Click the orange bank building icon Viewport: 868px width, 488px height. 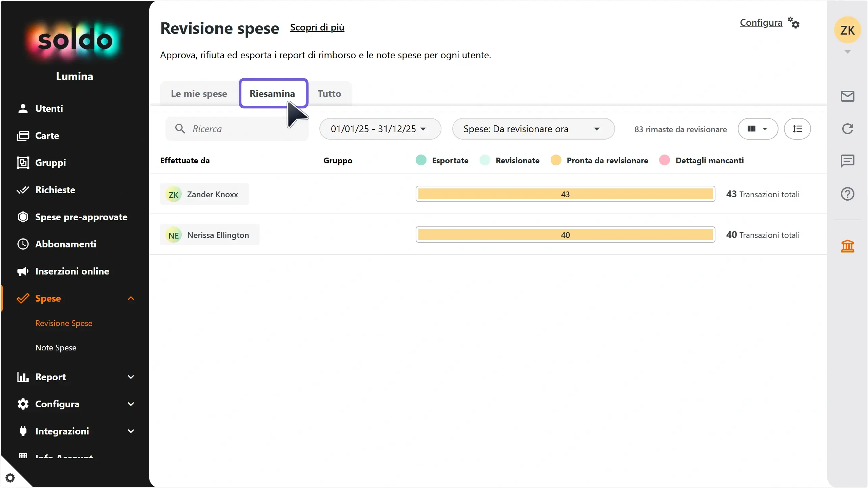click(847, 246)
